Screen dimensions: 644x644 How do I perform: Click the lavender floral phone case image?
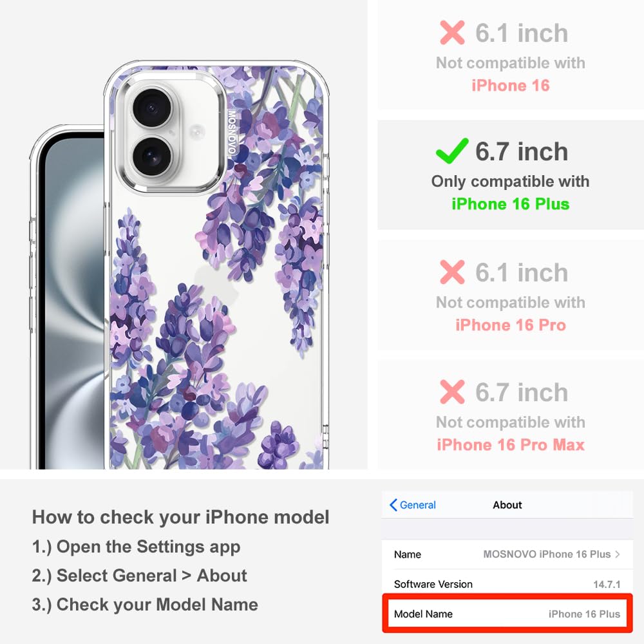pos(216,265)
